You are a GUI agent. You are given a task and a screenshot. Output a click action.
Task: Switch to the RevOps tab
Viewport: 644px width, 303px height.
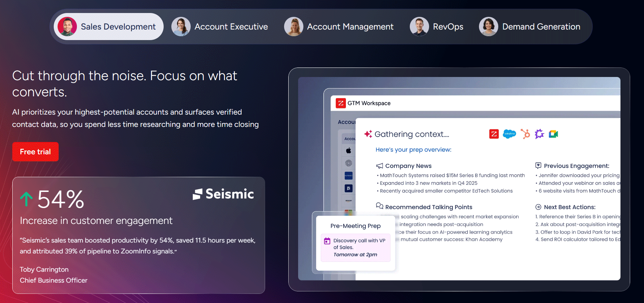[436, 27]
